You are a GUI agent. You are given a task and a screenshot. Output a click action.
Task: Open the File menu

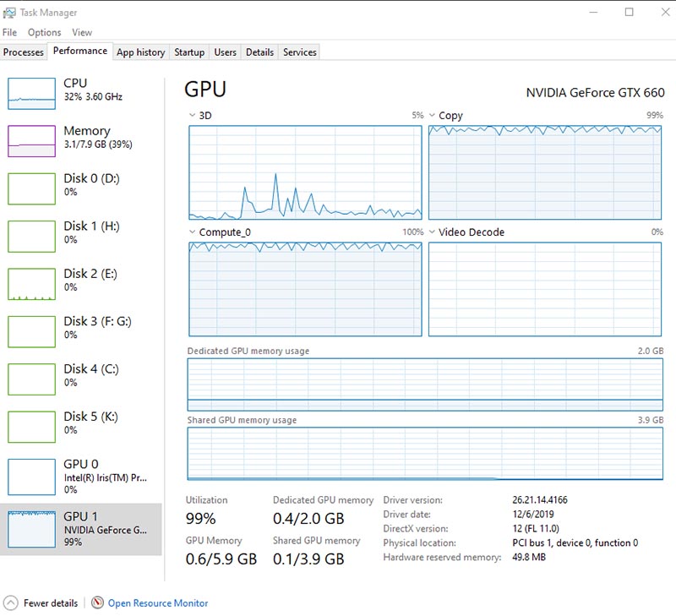[x=9, y=32]
